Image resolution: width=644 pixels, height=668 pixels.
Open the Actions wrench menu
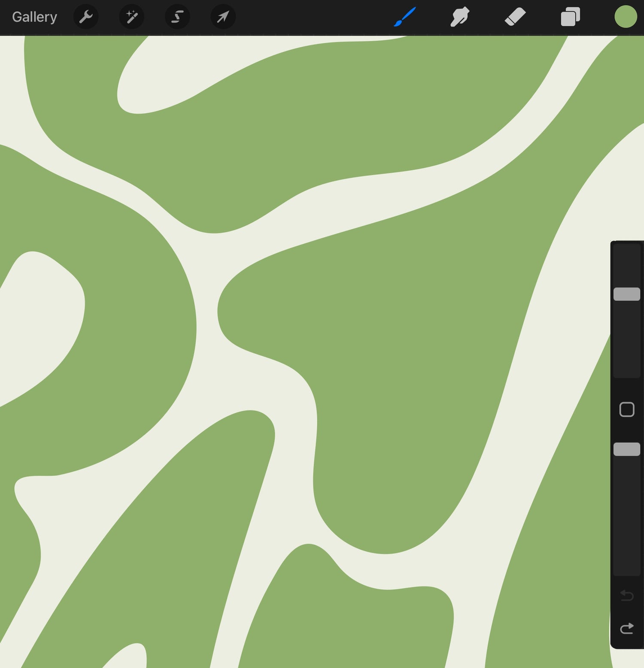pyautogui.click(x=86, y=17)
